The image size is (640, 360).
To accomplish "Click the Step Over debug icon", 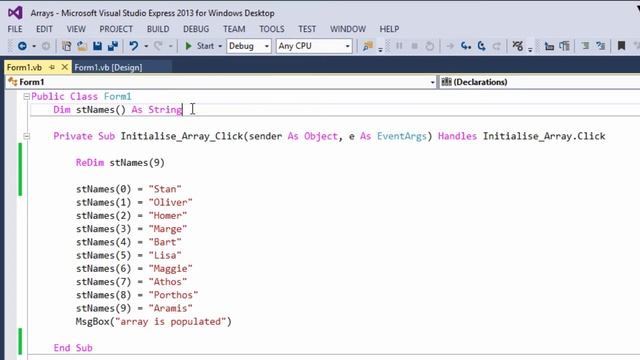I will click(482, 46).
